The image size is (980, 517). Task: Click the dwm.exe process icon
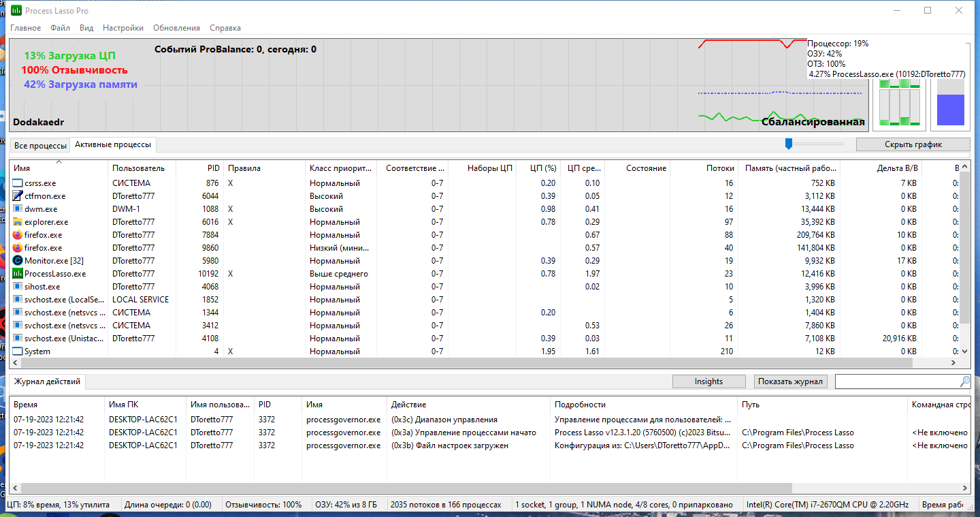click(x=18, y=209)
